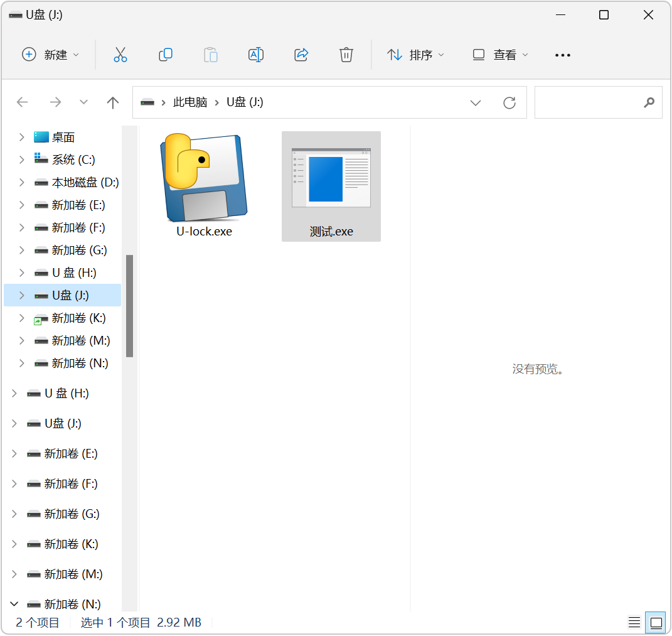
Task: Select 桌面 in the navigation pane
Action: pos(63,137)
